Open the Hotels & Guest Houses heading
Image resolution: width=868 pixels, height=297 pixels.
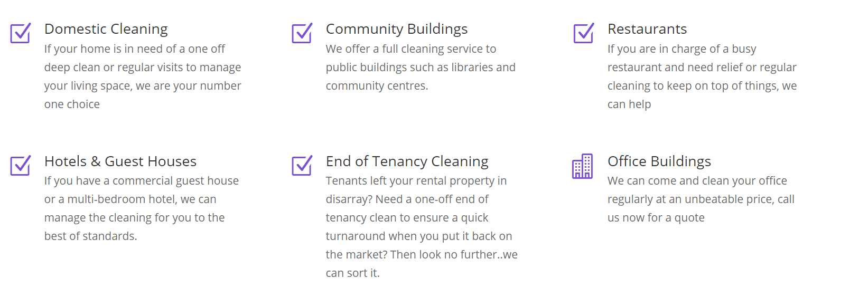120,161
